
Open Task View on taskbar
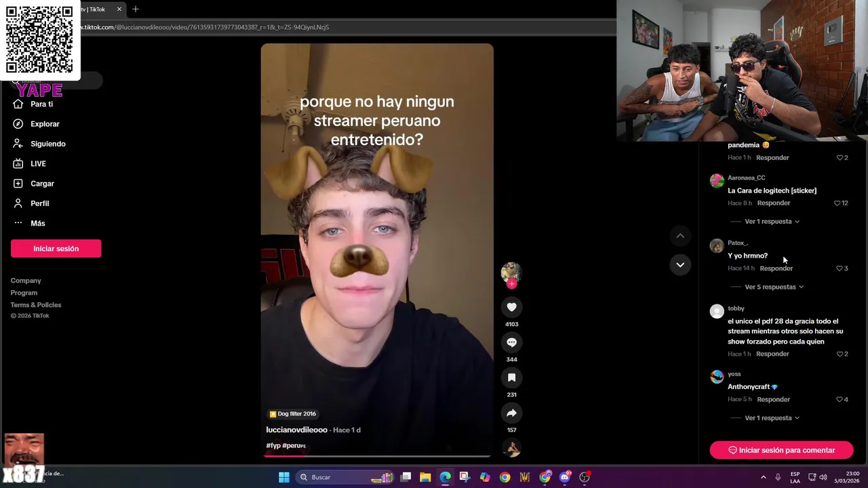coord(406,477)
